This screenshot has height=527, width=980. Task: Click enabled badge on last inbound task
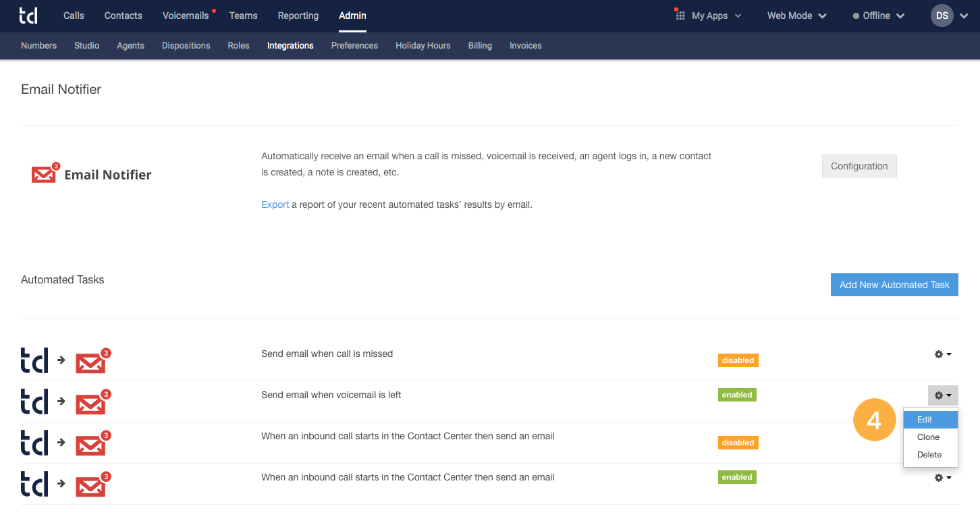point(737,477)
